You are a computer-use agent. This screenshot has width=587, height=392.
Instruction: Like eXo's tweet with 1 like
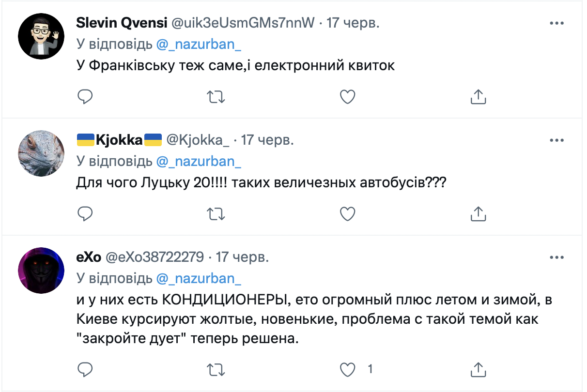coord(347,369)
